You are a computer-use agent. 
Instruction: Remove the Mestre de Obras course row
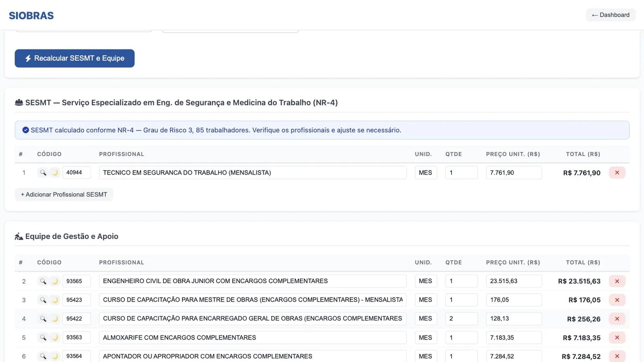point(617,300)
